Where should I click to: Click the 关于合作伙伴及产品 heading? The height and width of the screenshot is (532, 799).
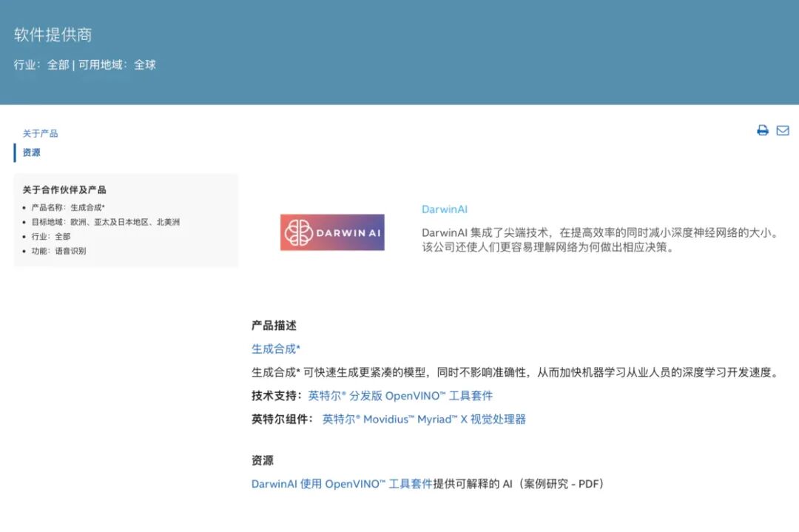[64, 189]
